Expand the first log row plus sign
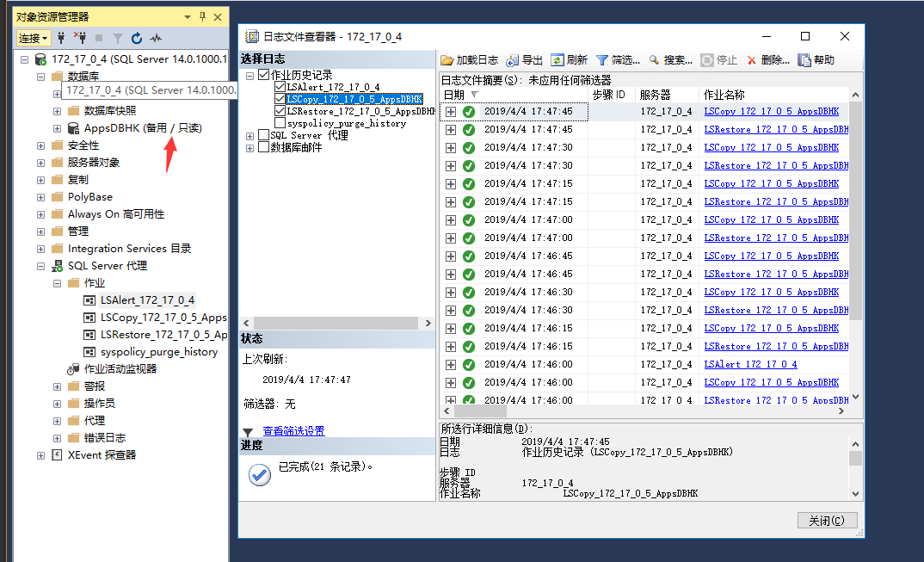Screen dimensions: 924x562 [x=451, y=111]
